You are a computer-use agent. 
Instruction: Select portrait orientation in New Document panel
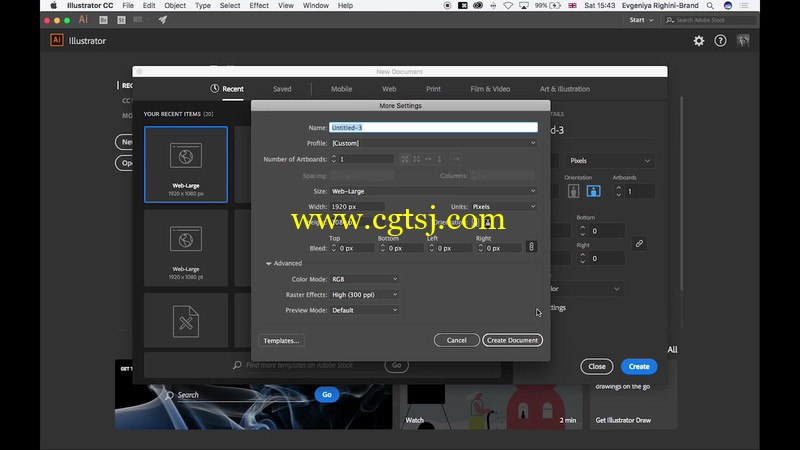click(573, 191)
